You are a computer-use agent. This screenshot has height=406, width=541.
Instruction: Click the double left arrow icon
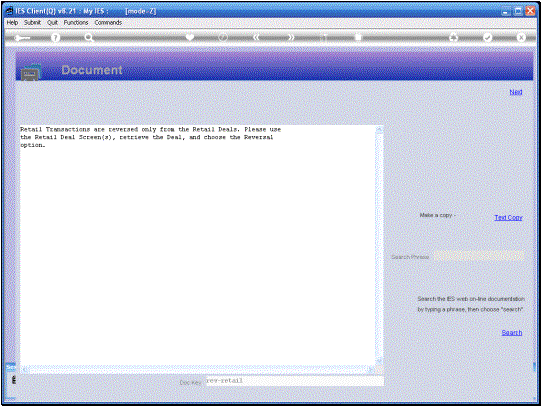click(256, 37)
